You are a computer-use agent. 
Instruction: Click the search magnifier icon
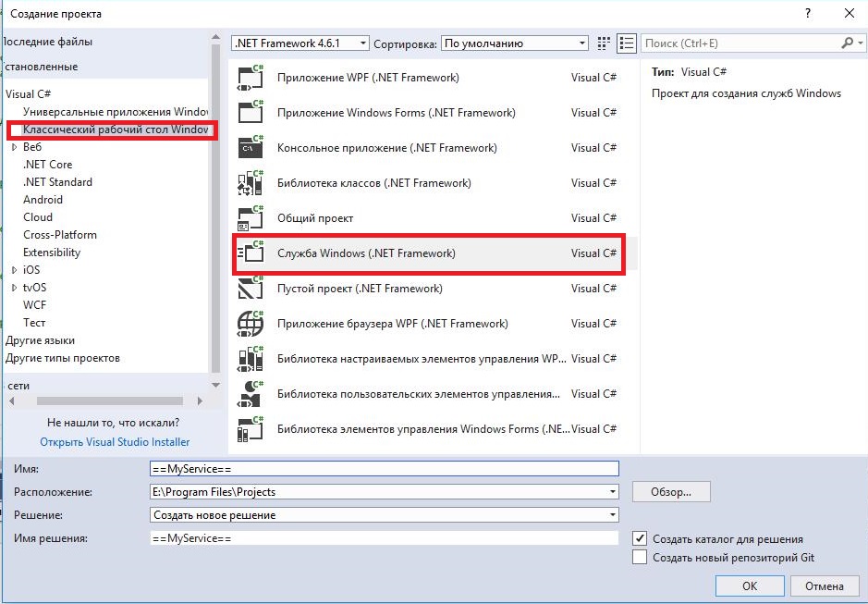tap(847, 43)
